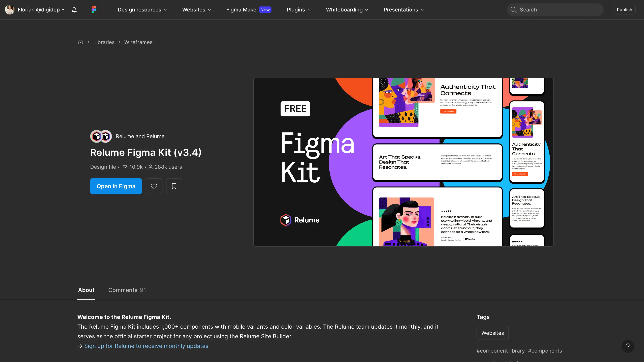Click the 288k users count

(x=165, y=167)
